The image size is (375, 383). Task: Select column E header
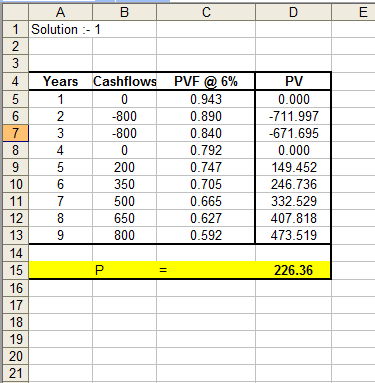pos(353,12)
